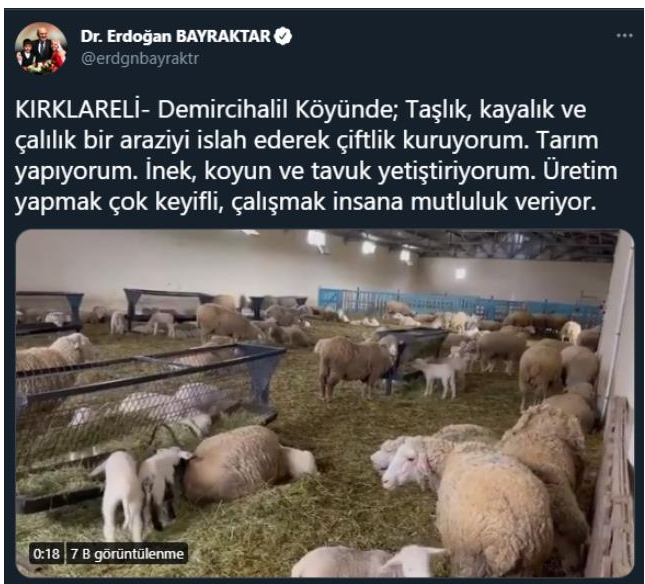Click the word 'KIRKLARELİ' in the tweet
This screenshot has width=645, height=584.
click(x=77, y=110)
